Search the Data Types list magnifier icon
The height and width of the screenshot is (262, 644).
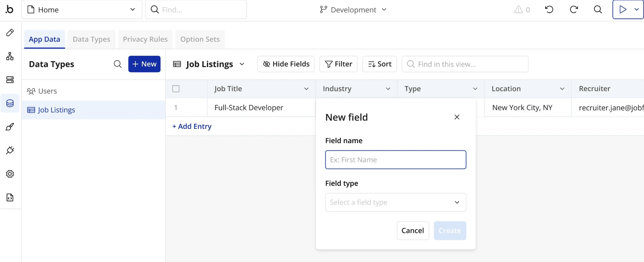point(118,64)
